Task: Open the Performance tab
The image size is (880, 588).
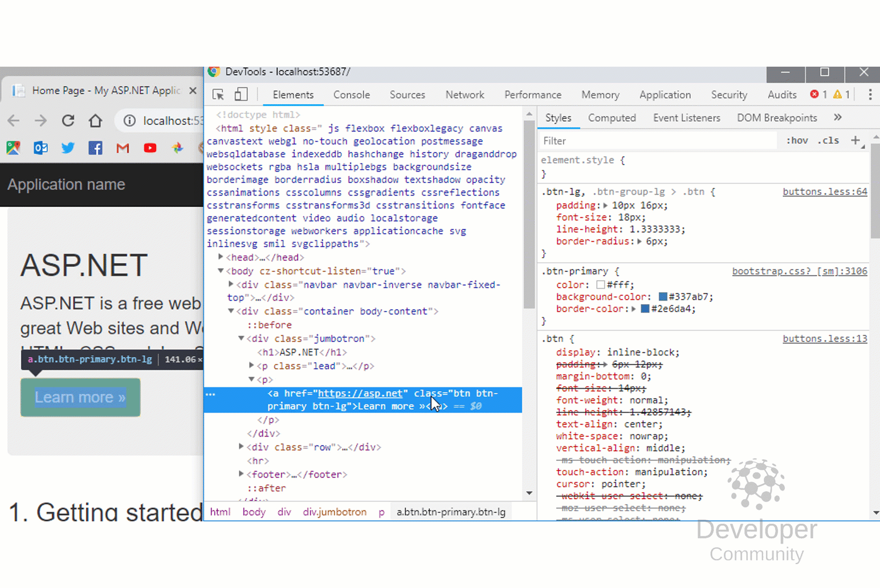Action: 533,95
